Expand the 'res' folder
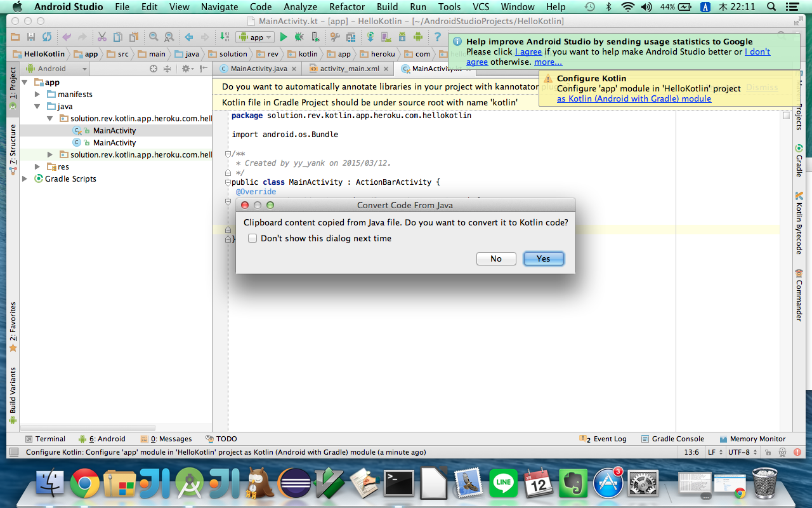Image resolution: width=812 pixels, height=508 pixels. click(x=37, y=167)
